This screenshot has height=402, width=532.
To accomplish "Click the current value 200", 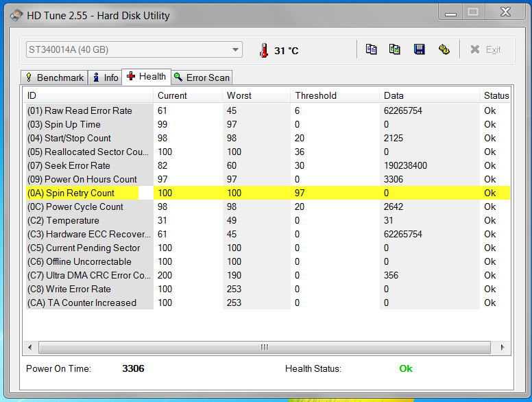I will [165, 275].
